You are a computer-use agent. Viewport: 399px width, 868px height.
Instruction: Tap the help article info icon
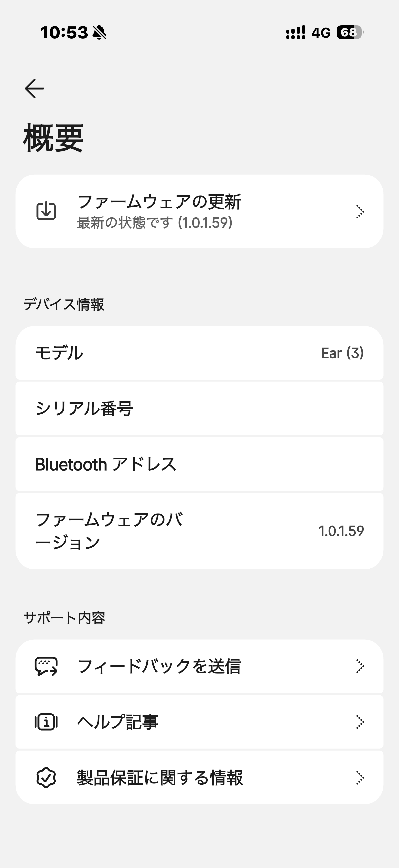(46, 722)
